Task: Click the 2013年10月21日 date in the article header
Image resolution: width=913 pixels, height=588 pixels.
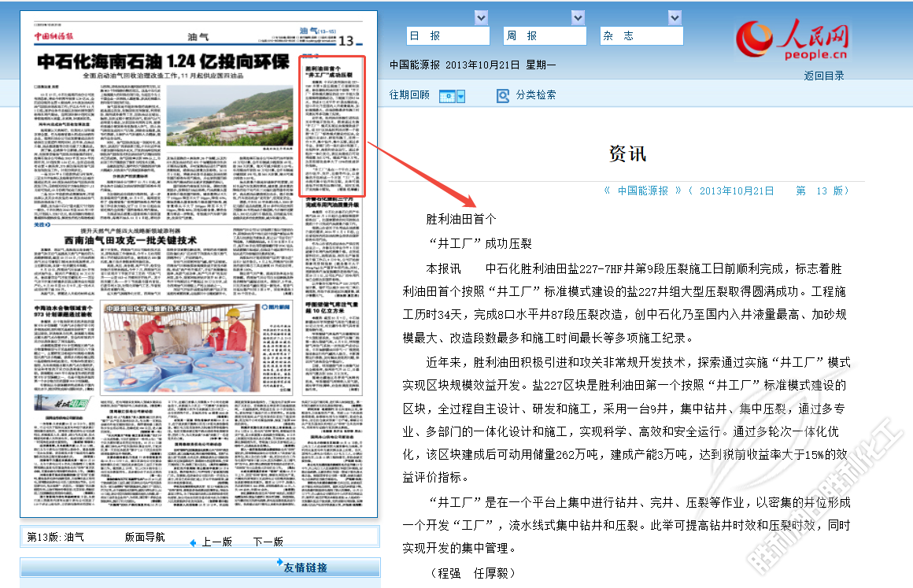Action: pos(737,191)
